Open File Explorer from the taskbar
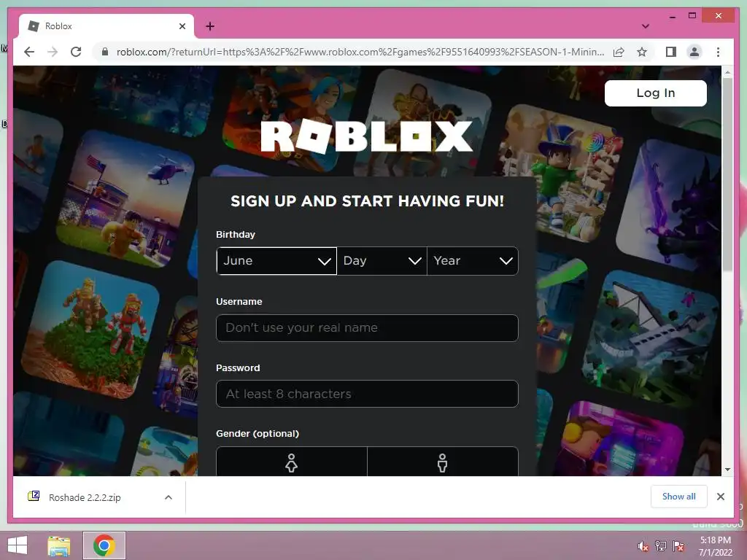 pyautogui.click(x=59, y=545)
